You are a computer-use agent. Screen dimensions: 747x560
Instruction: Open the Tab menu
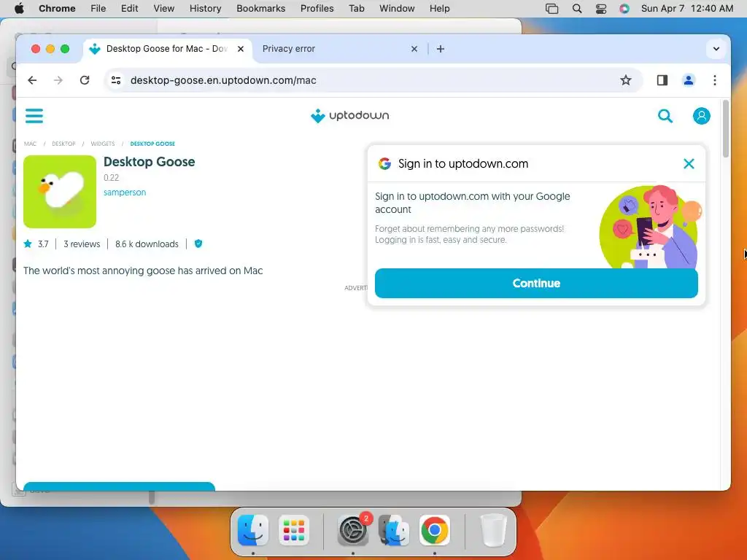point(356,9)
